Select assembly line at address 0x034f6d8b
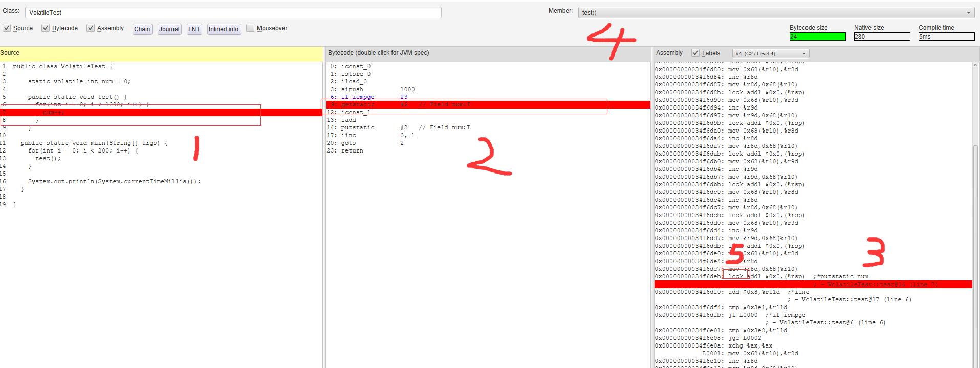The image size is (980, 368). pyautogui.click(x=730, y=92)
